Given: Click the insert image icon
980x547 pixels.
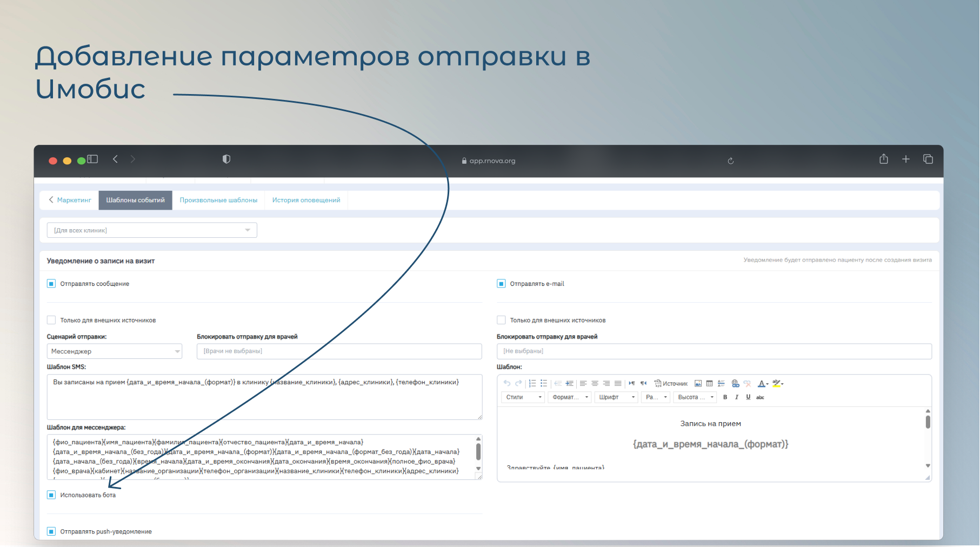Looking at the screenshot, I should [698, 384].
